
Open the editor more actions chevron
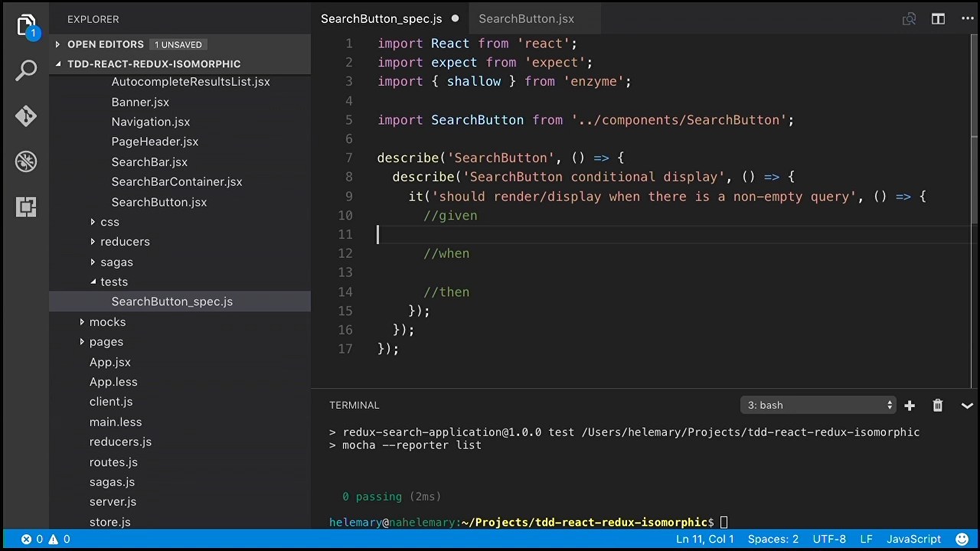pos(967,19)
